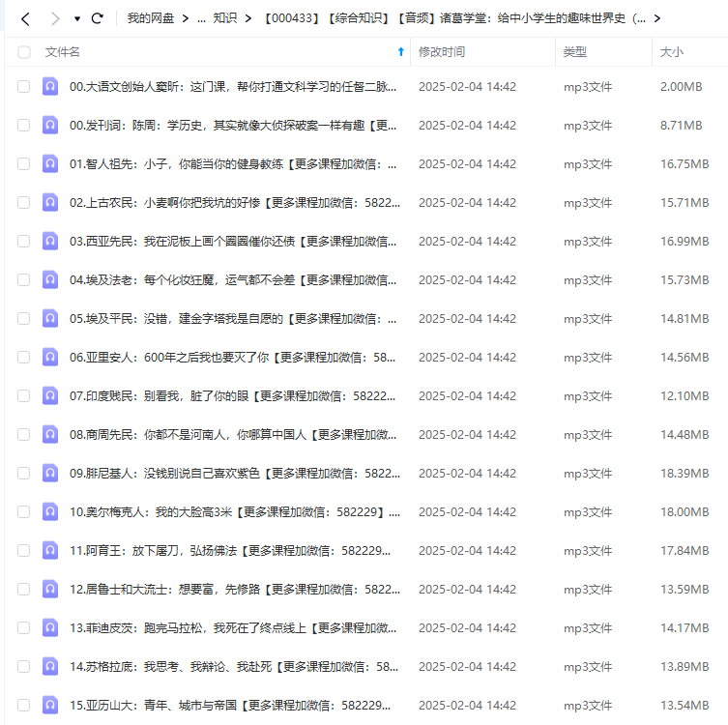The height and width of the screenshot is (725, 728).
Task: Open the navigation history dropdown arrow
Action: click(77, 19)
